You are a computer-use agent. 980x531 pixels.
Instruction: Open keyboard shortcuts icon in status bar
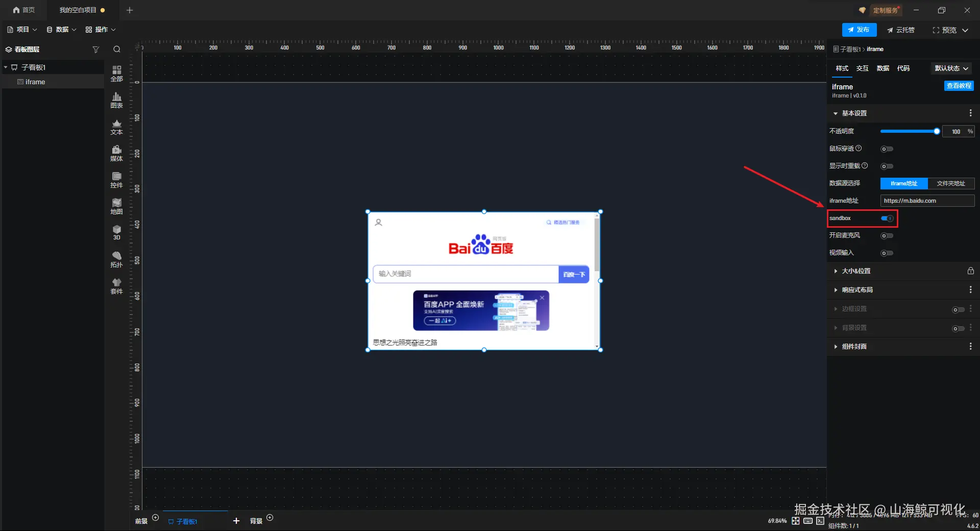tap(808, 521)
